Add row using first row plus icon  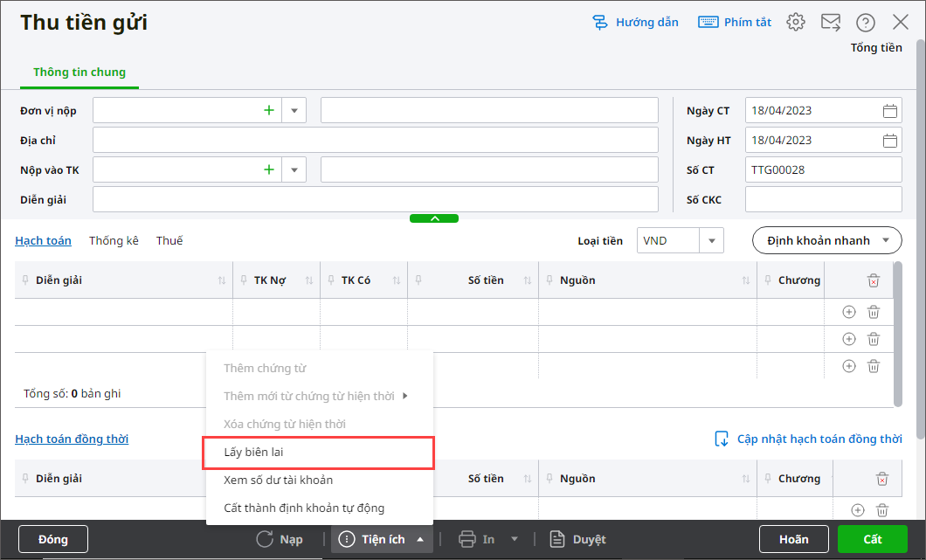pyautogui.click(x=848, y=312)
